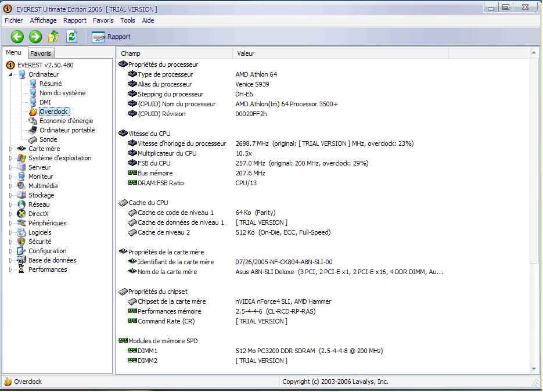Click the DirectX X icon
Screen dimensions: 543x392
(x=21, y=214)
